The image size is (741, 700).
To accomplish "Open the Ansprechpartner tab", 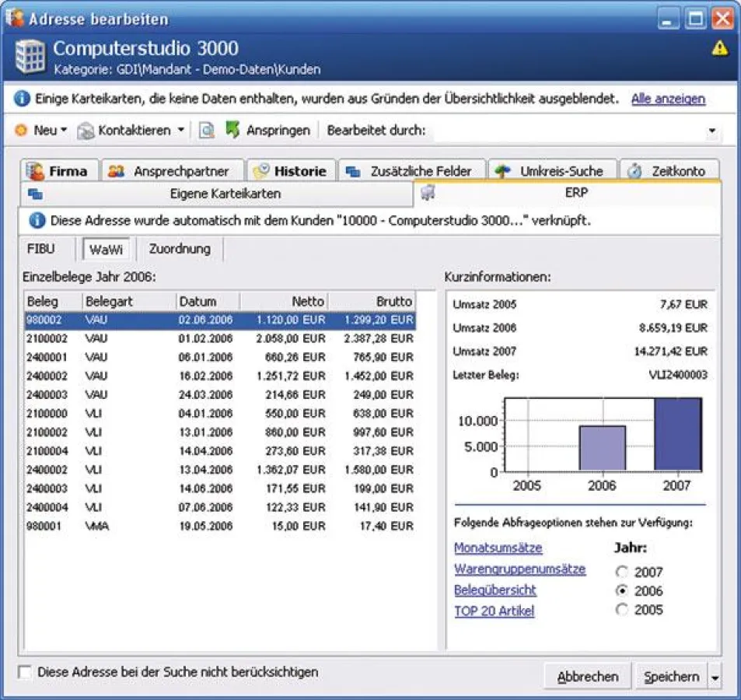I will point(171,171).
